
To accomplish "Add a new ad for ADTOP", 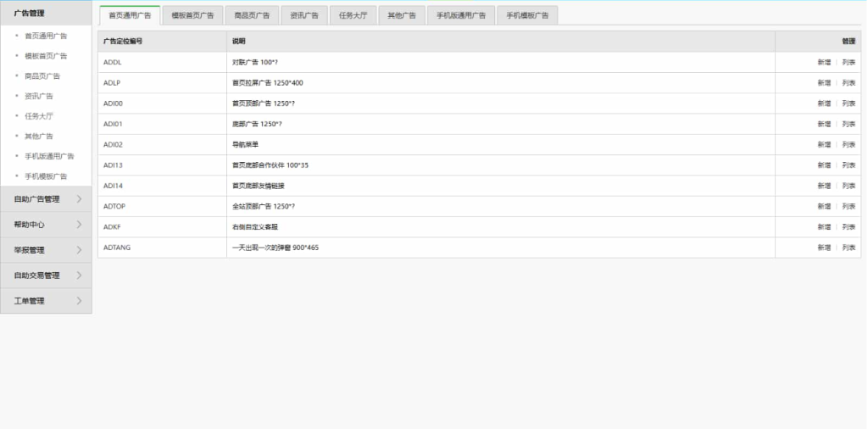I will 824,206.
